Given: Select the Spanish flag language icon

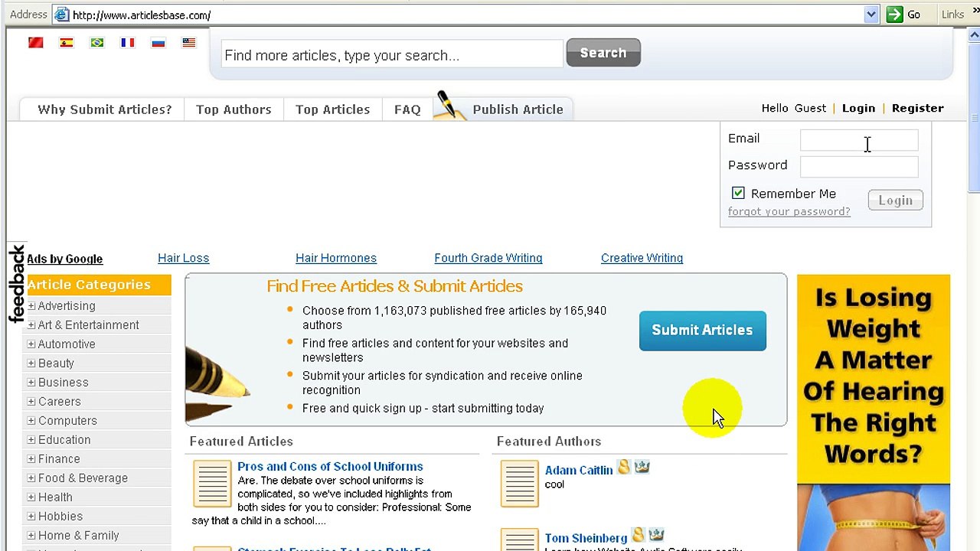Looking at the screenshot, I should tap(67, 43).
